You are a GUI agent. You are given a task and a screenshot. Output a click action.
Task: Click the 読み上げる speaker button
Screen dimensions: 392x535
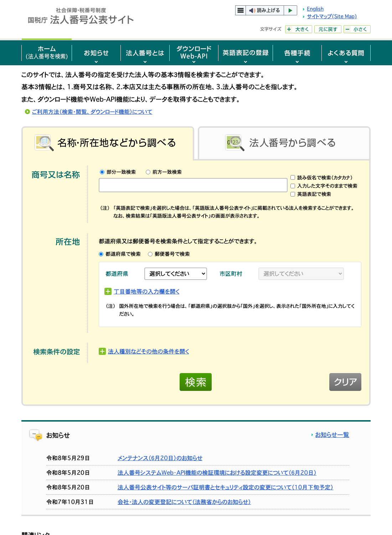(265, 10)
